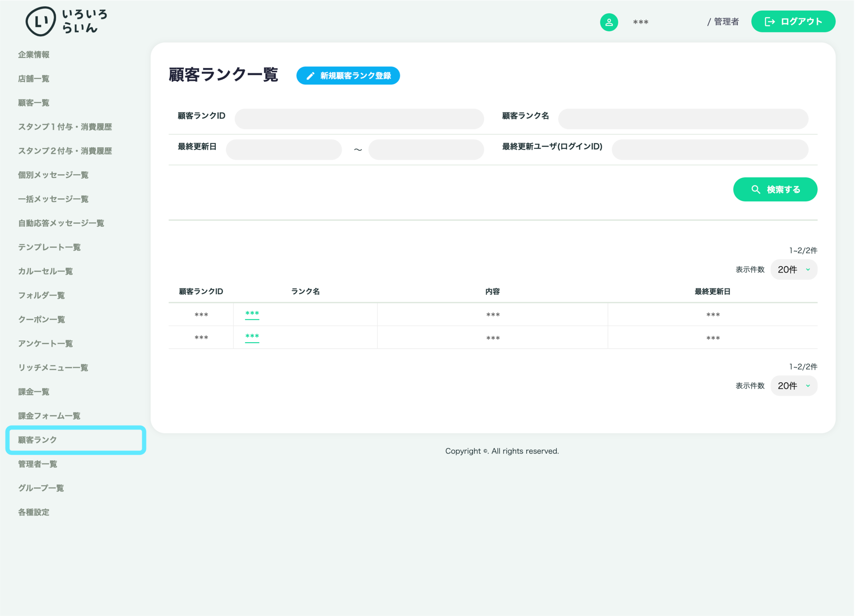855x616 pixels.
Task: Click the green user avatar icon
Action: coord(609,22)
